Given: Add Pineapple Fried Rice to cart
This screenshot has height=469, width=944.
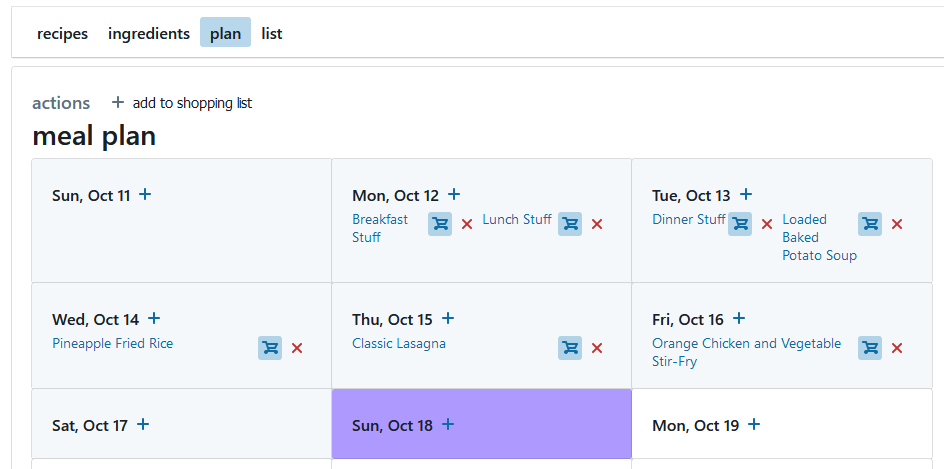Looking at the screenshot, I should [270, 348].
